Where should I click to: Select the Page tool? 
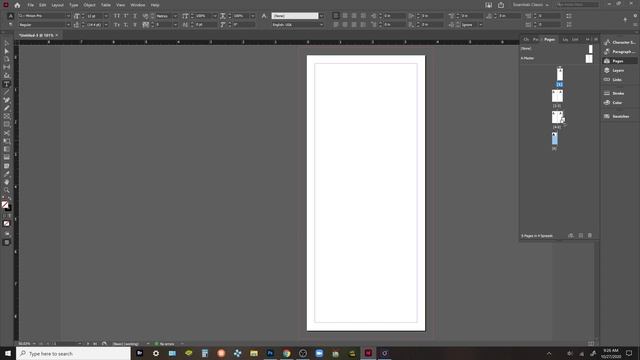7,59
